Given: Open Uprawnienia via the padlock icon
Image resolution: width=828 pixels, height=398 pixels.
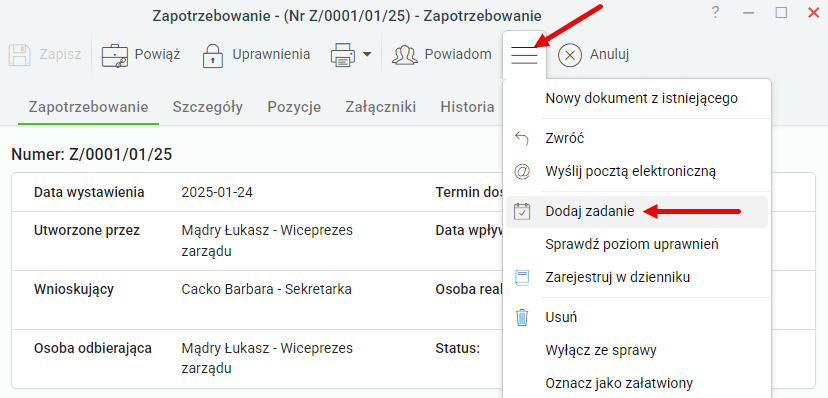Looking at the screenshot, I should (213, 55).
